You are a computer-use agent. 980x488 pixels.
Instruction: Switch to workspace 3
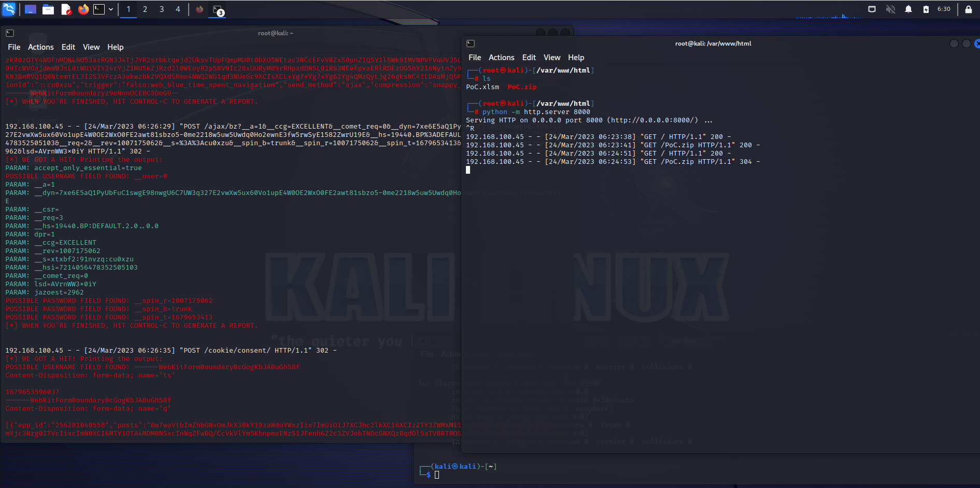162,9
